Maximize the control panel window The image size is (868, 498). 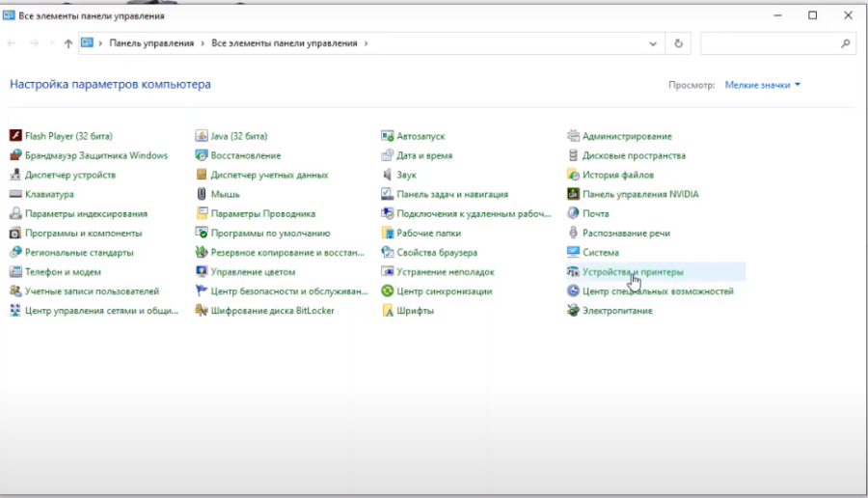tap(812, 15)
